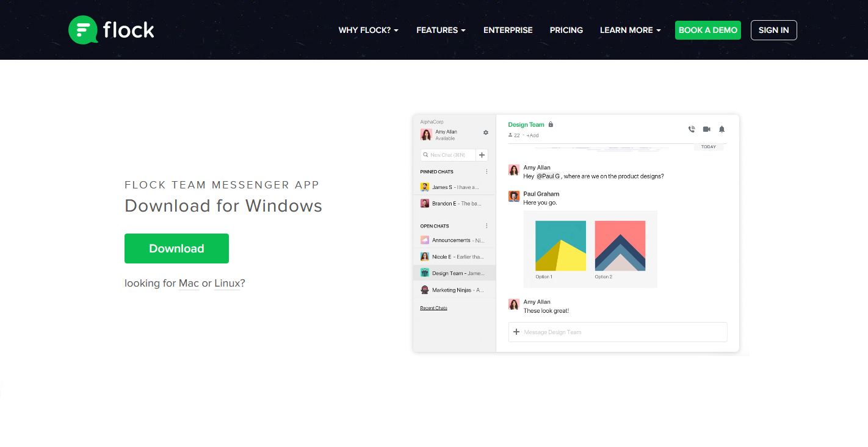Select the James S pinned chat name
The image size is (868, 447).
coord(442,187)
